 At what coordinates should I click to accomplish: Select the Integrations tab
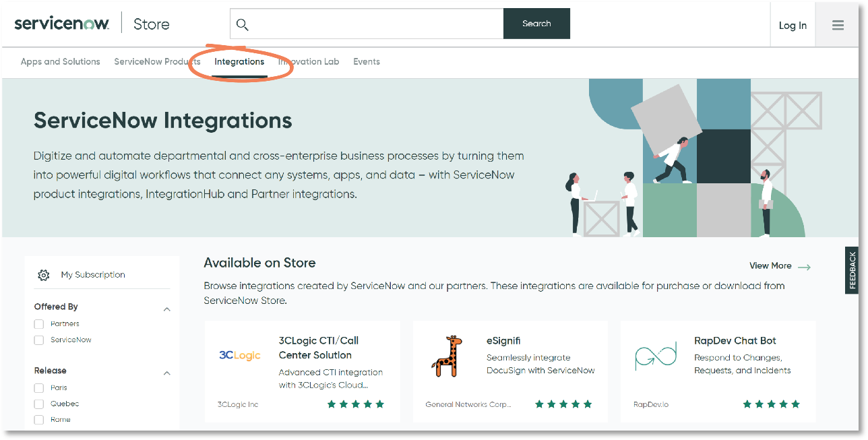pos(239,61)
